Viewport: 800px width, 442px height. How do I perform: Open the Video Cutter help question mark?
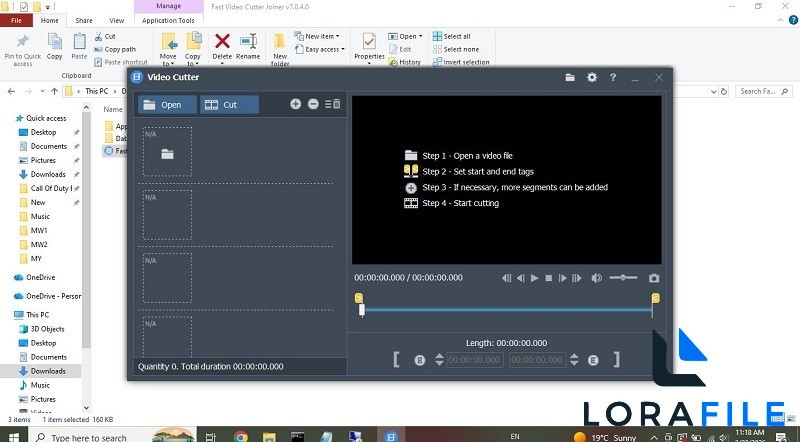[x=613, y=78]
